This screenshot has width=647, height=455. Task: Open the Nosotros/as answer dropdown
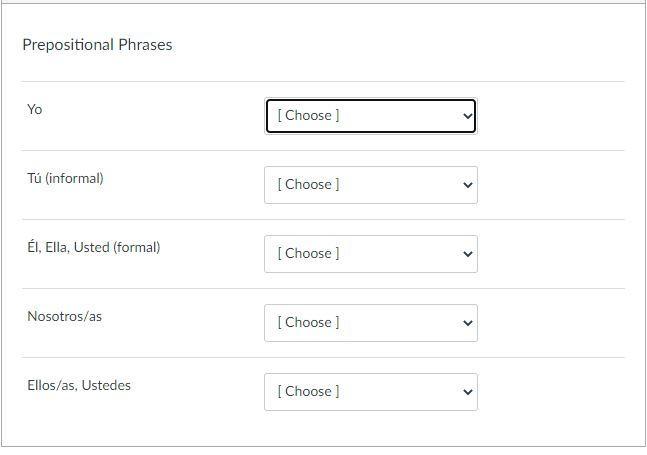370,322
